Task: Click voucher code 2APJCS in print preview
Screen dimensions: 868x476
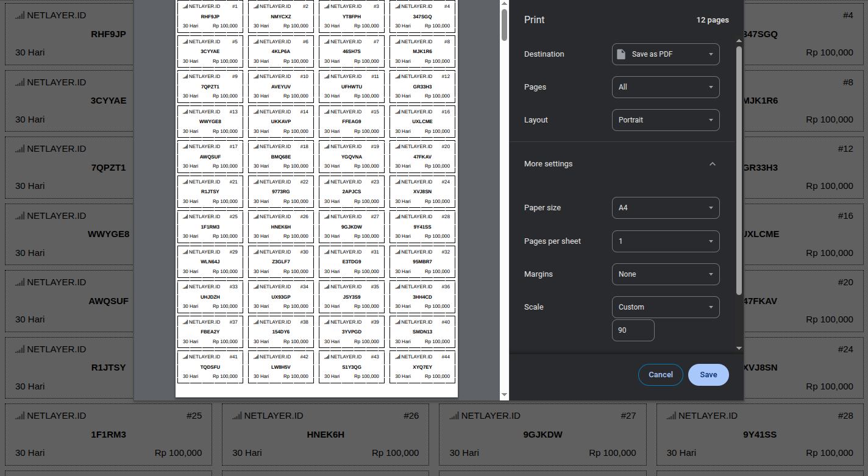Action: tap(352, 191)
